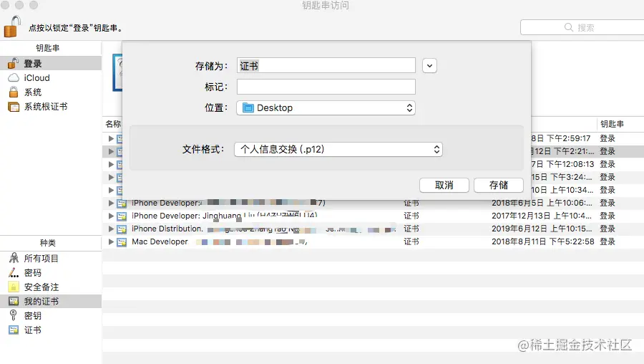
Task: Click the 系统根证书 folder icon
Action: 14,107
